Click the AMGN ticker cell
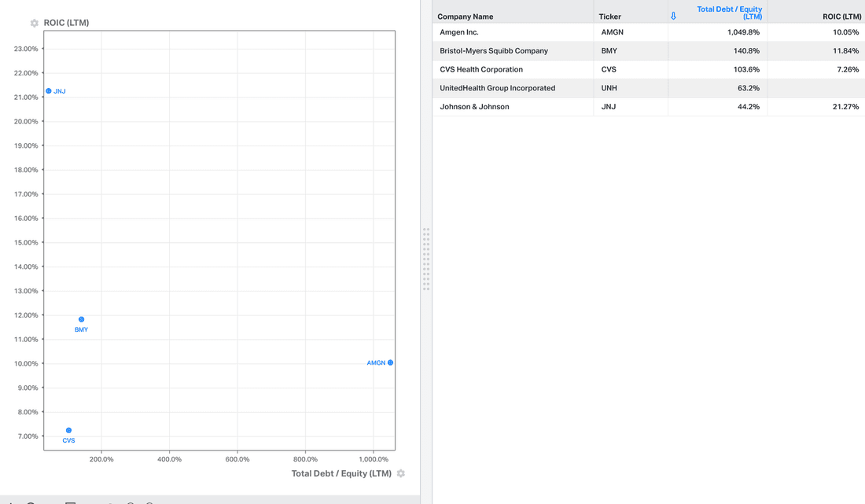865x504 pixels. point(612,32)
